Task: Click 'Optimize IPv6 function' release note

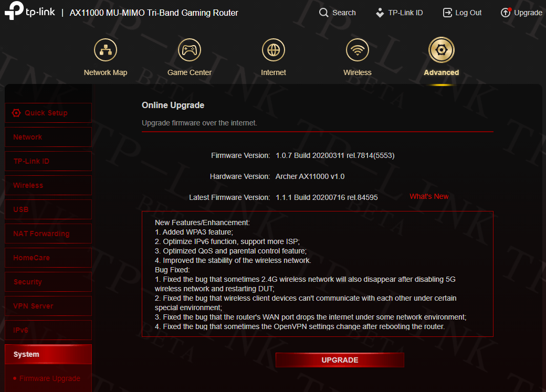Action: coord(227,241)
